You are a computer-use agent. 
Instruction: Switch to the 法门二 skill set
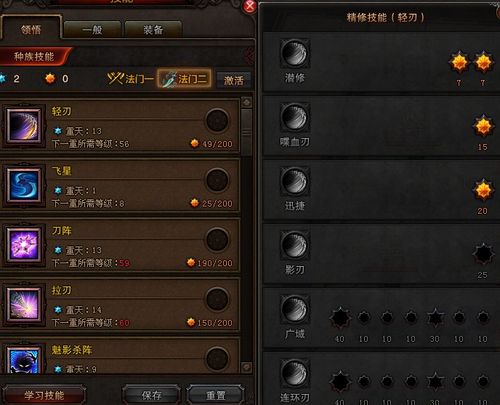(x=184, y=79)
